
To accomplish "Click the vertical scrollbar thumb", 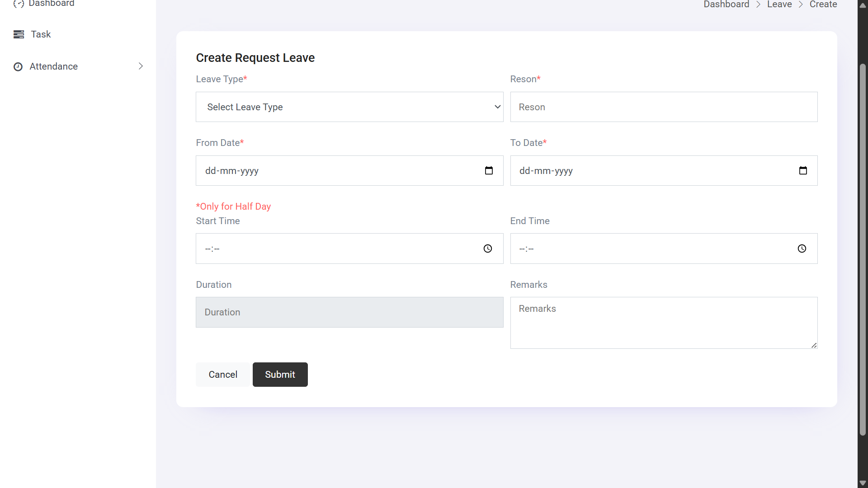I will pos(863,249).
